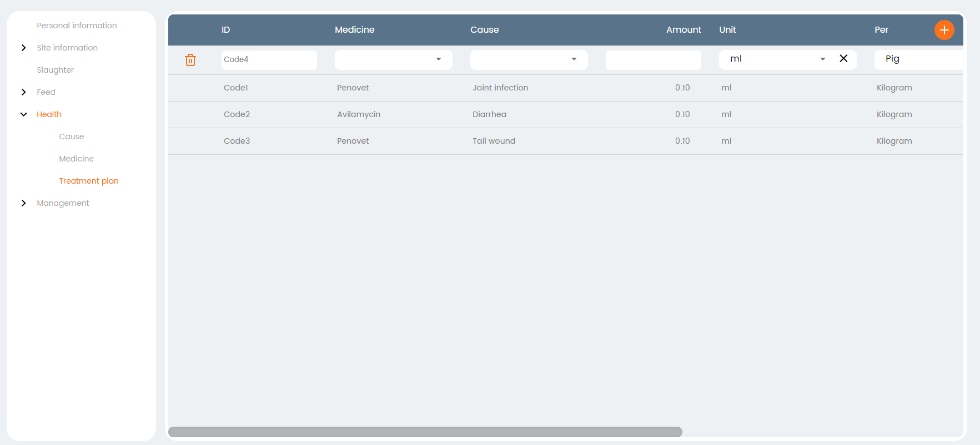The width and height of the screenshot is (980, 445).
Task: Sort by the Per column header
Action: [881, 30]
